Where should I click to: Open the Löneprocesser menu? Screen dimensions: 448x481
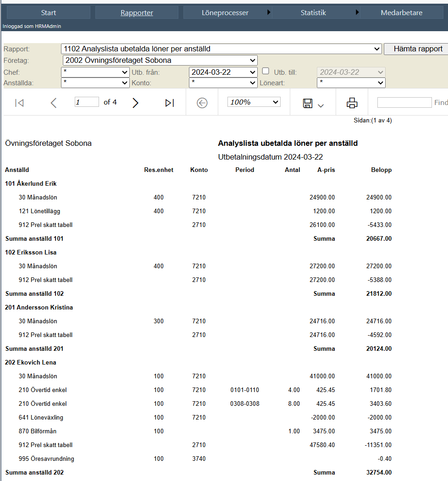pyautogui.click(x=225, y=12)
